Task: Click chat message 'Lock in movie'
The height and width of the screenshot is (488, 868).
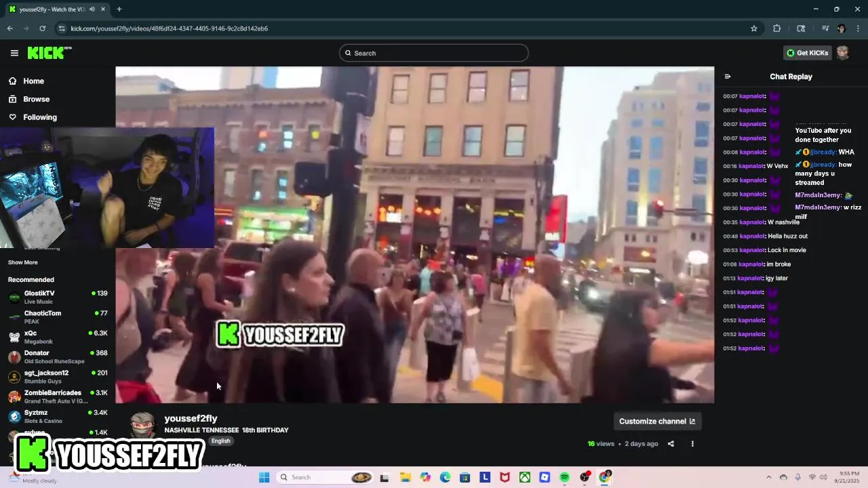Action: 787,250
